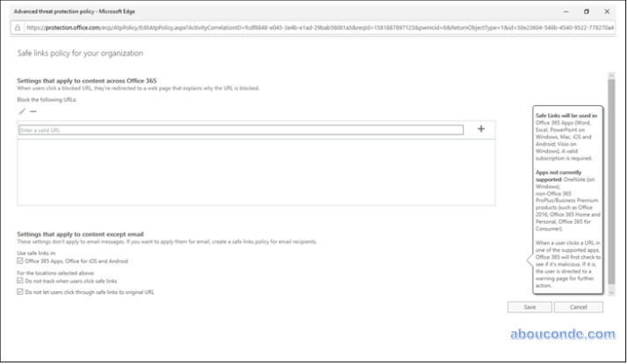The height and width of the screenshot is (364, 627).
Task: Maximize the Edge policy window
Action: pos(586,11)
